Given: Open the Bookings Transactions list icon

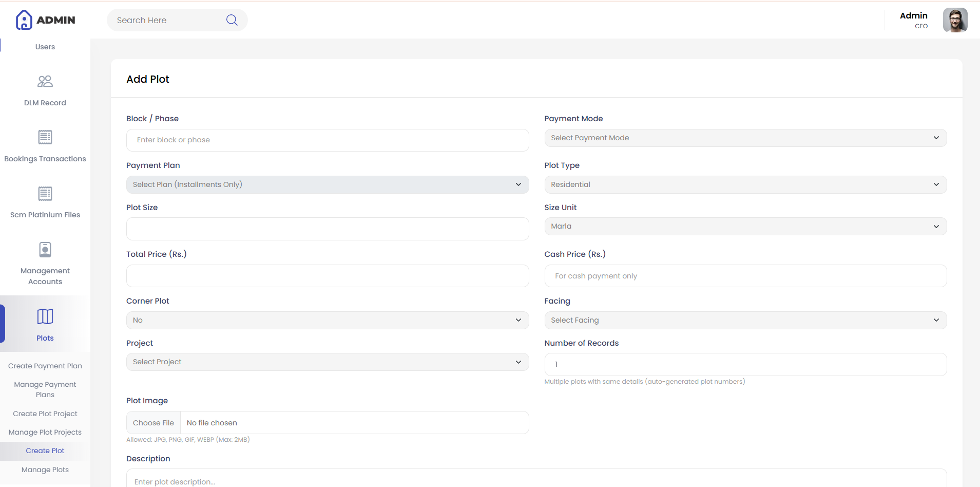Looking at the screenshot, I should [45, 137].
